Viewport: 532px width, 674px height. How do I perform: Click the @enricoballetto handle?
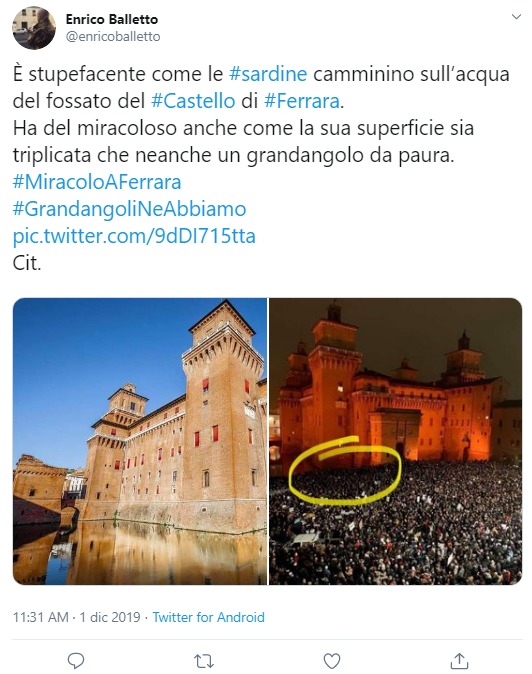click(113, 37)
